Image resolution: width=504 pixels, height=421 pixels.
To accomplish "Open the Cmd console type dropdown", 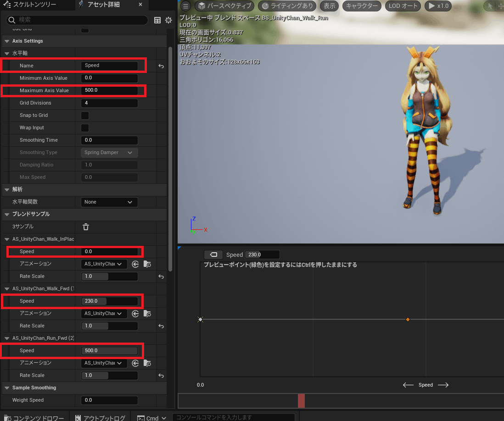I will 152,418.
